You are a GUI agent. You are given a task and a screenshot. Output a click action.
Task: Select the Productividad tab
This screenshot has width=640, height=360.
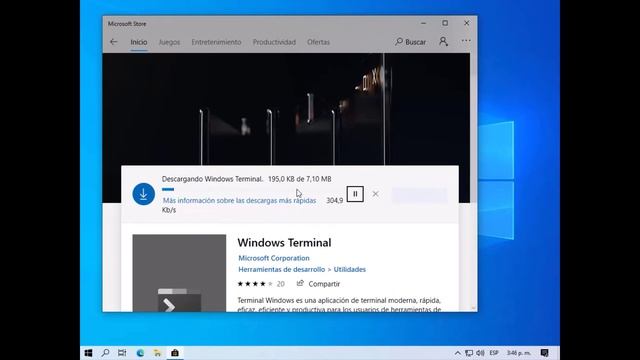click(274, 42)
